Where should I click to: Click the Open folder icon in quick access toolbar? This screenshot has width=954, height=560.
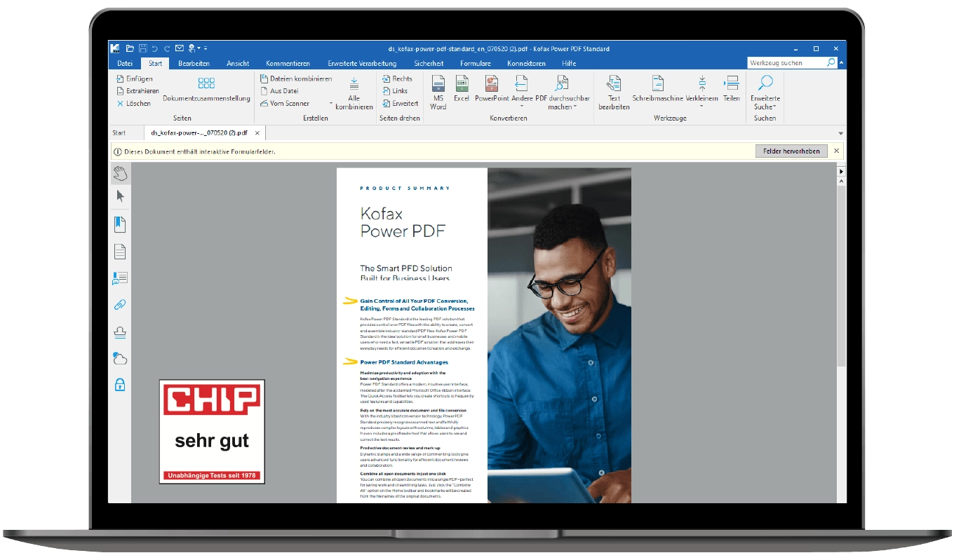click(130, 48)
